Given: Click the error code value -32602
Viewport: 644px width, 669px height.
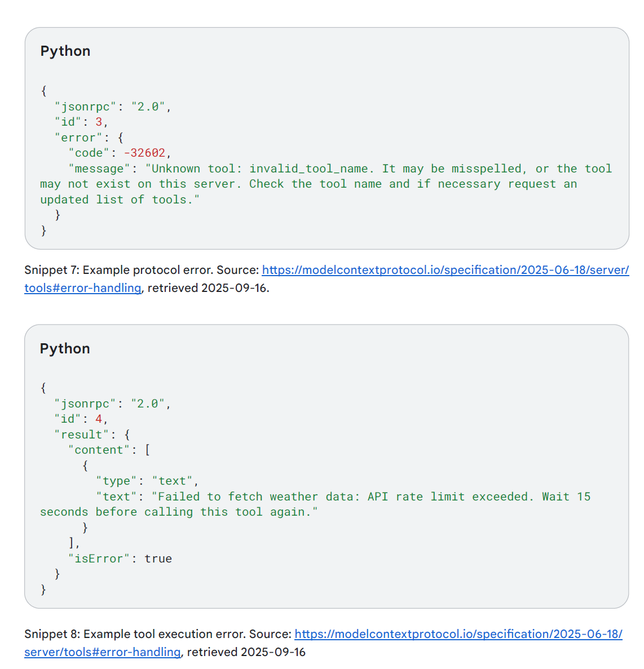Looking at the screenshot, I should [x=145, y=153].
